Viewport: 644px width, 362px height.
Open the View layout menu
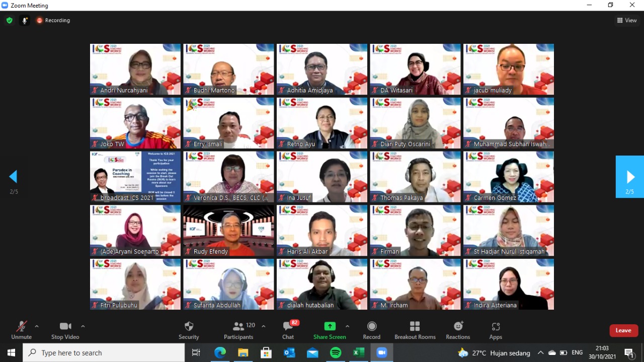[627, 21]
